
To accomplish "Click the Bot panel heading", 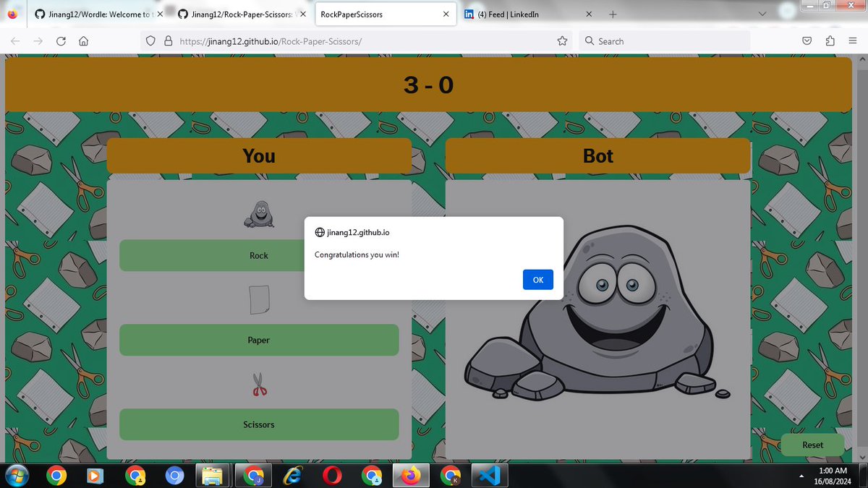I will (x=597, y=155).
